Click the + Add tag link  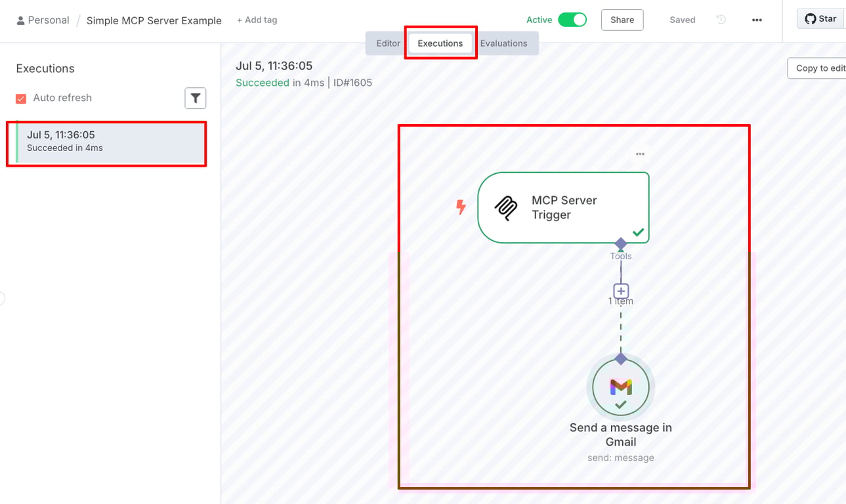click(257, 20)
